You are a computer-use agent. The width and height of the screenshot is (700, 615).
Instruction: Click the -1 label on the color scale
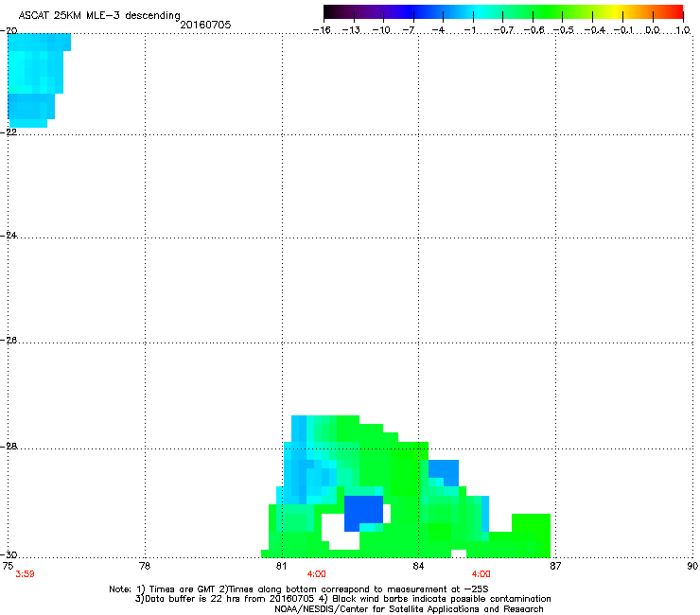pyautogui.click(x=469, y=30)
